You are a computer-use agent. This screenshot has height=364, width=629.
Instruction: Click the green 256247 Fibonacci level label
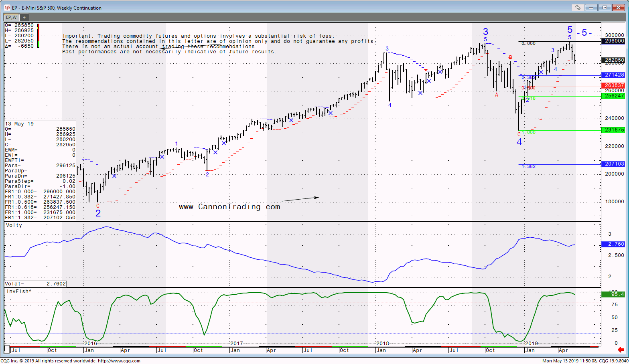(x=614, y=96)
